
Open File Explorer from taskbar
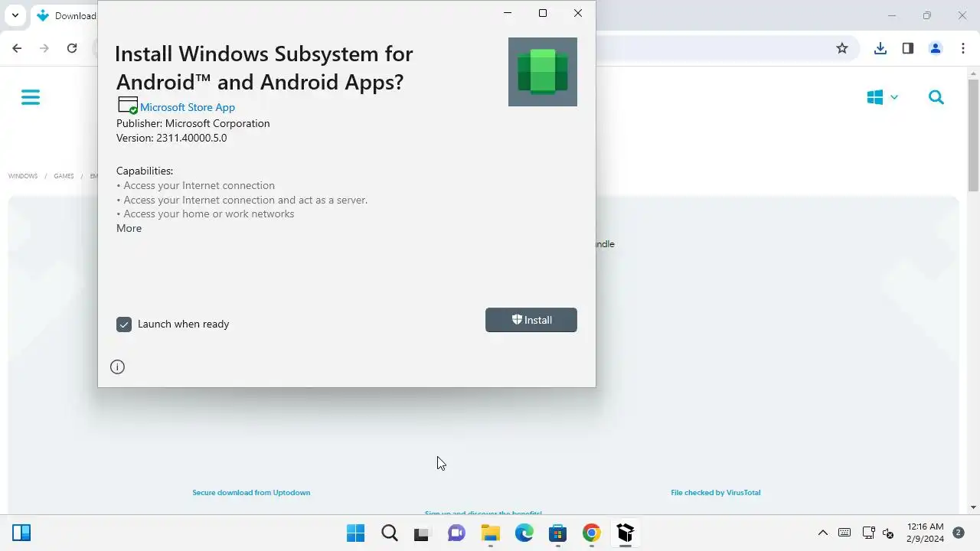[490, 533]
